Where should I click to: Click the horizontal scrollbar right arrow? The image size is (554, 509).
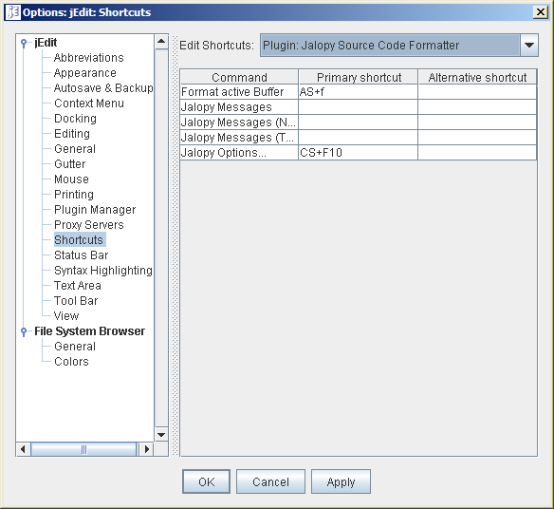(x=146, y=449)
